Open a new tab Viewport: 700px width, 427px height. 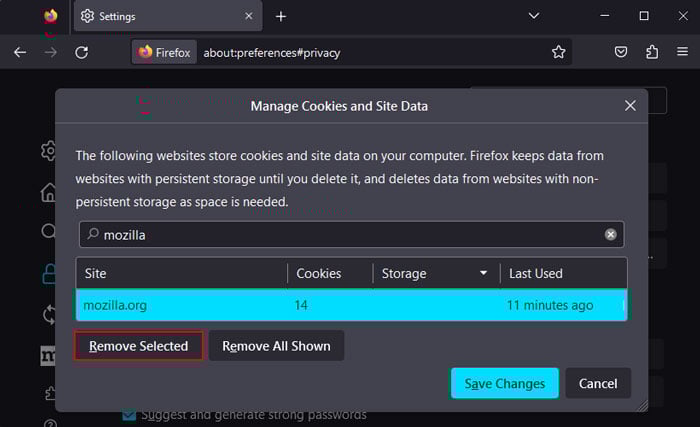pos(281,16)
